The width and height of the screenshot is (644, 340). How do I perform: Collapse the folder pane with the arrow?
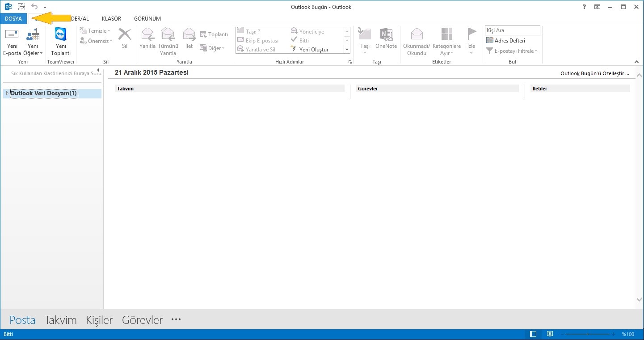click(x=98, y=70)
